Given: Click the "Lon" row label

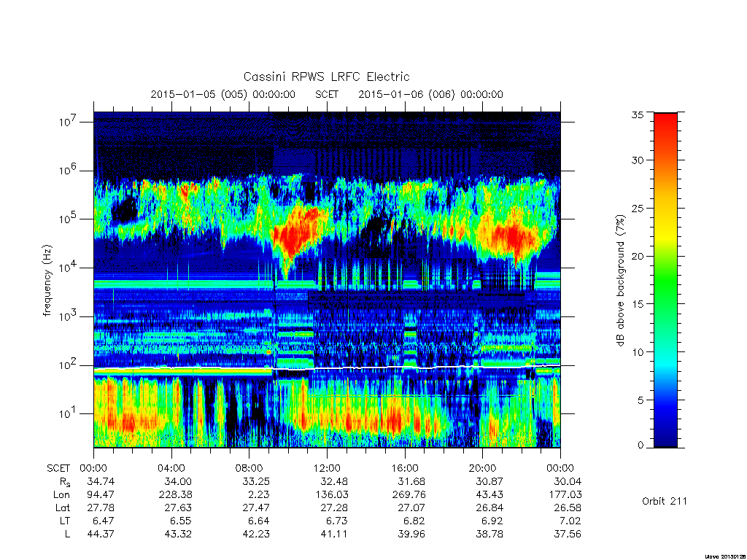Looking at the screenshot, I should 61,495.
